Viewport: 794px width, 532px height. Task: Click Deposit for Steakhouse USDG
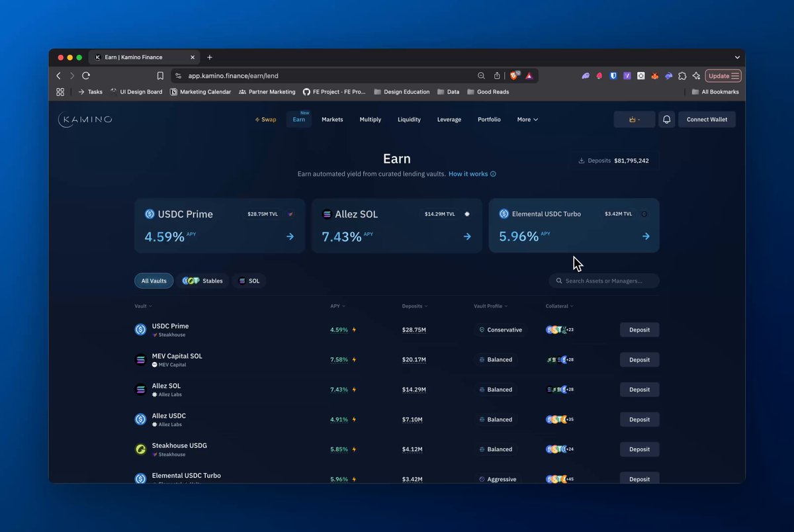click(x=639, y=449)
